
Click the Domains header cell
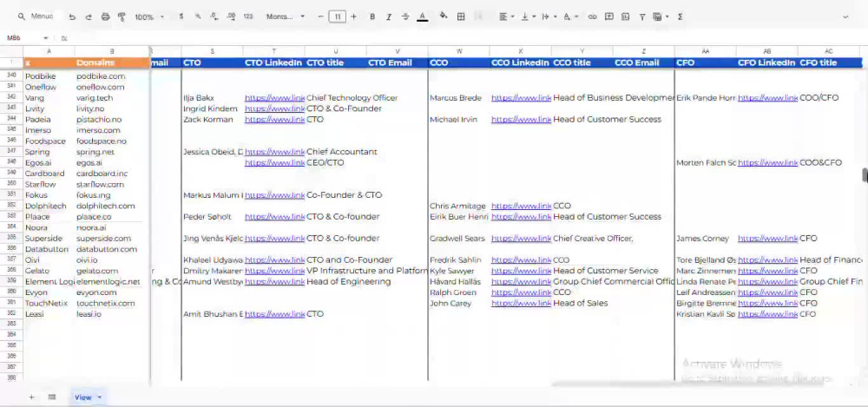[112, 62]
